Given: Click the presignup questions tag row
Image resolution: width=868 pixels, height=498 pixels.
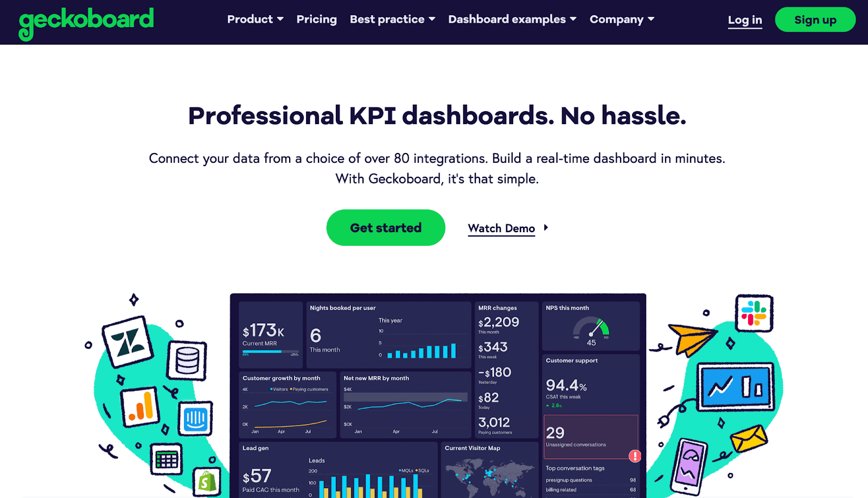Looking at the screenshot, I should [x=591, y=480].
